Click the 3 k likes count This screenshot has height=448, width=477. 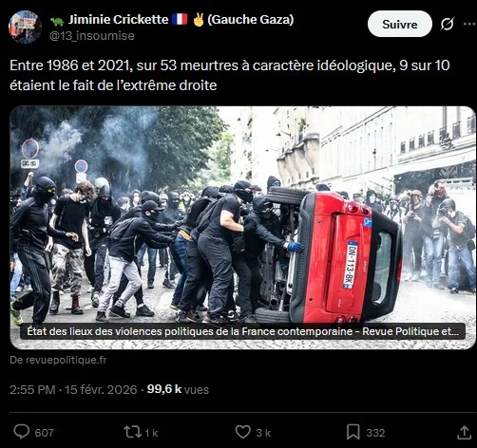[x=263, y=433]
